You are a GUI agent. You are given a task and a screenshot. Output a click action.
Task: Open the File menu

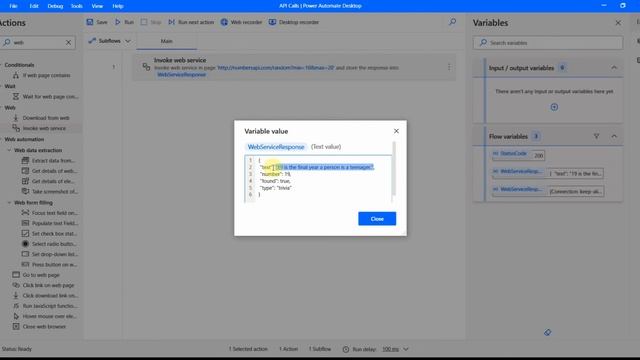(x=13, y=6)
